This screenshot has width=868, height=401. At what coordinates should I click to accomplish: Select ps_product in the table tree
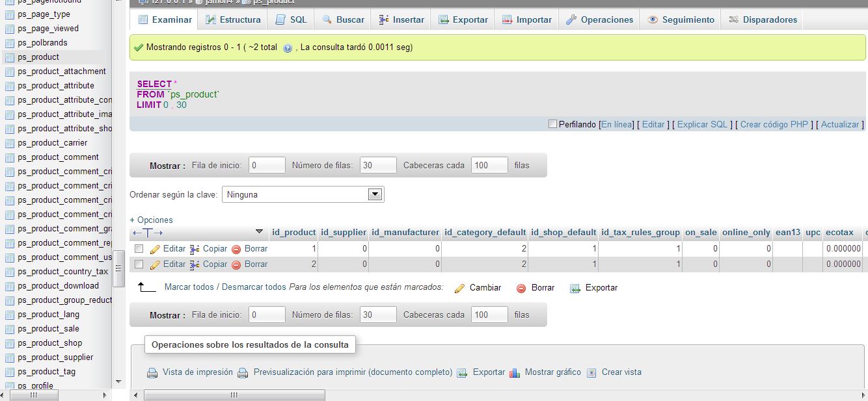point(38,57)
